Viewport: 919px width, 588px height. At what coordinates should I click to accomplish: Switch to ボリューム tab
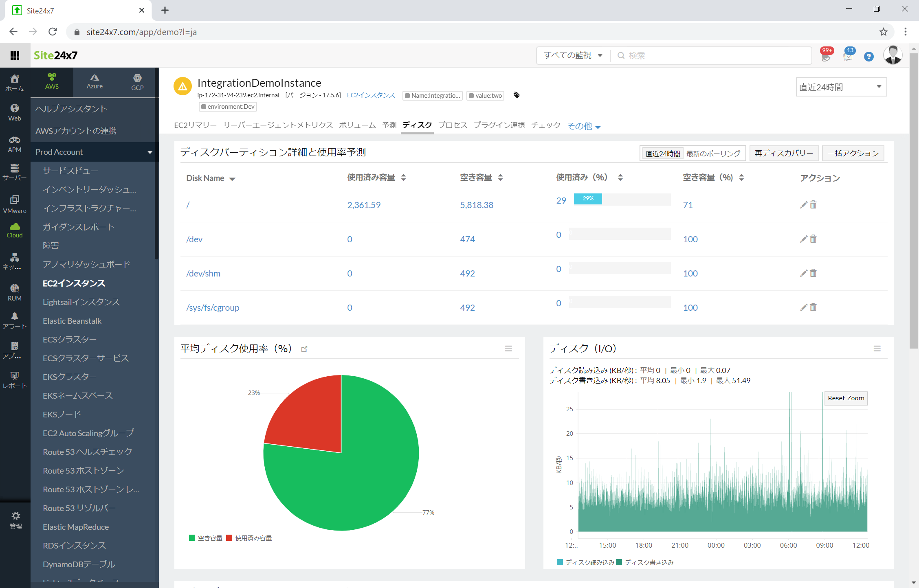pos(357,125)
